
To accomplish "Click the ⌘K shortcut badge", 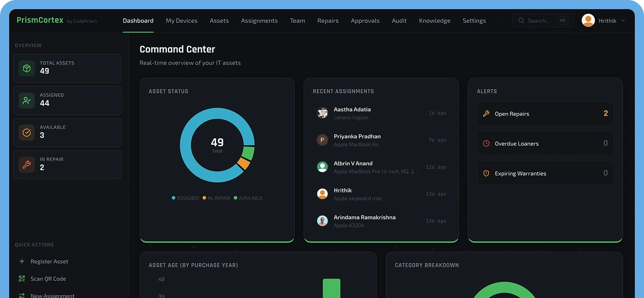I will coord(562,21).
